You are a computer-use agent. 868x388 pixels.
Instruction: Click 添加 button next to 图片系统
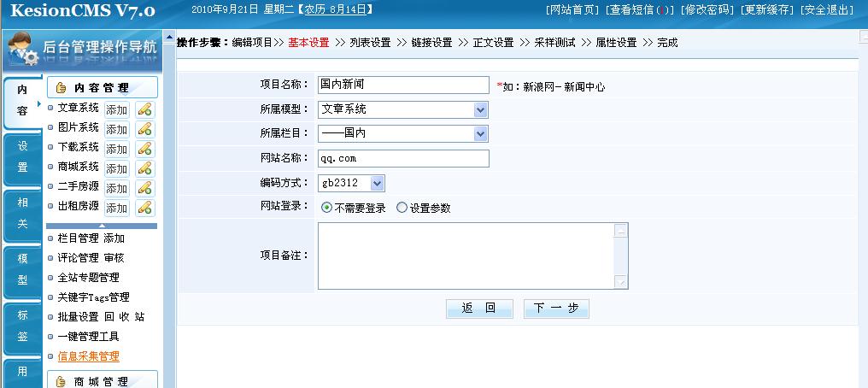pos(117,130)
